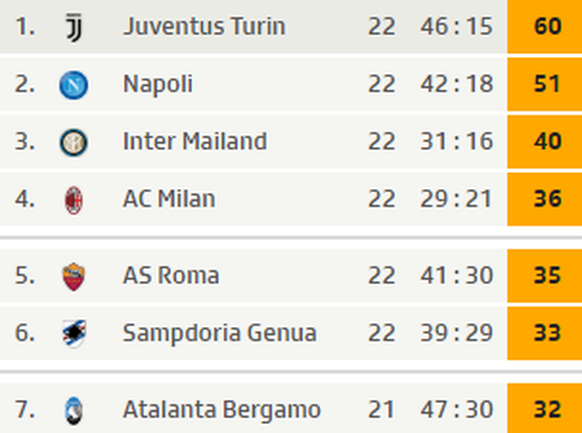Click the Atalanta Bergamo crest icon
This screenshot has width=582, height=433.
click(x=73, y=410)
